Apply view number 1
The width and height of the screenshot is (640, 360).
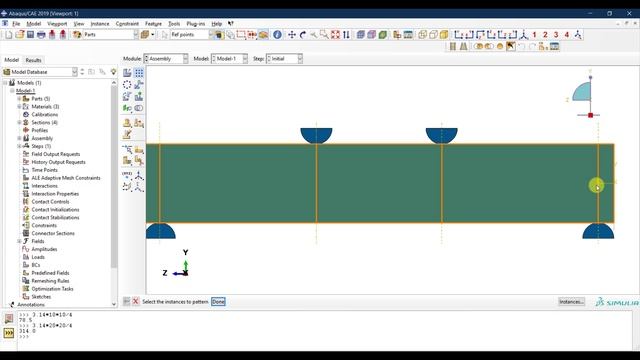point(534,35)
